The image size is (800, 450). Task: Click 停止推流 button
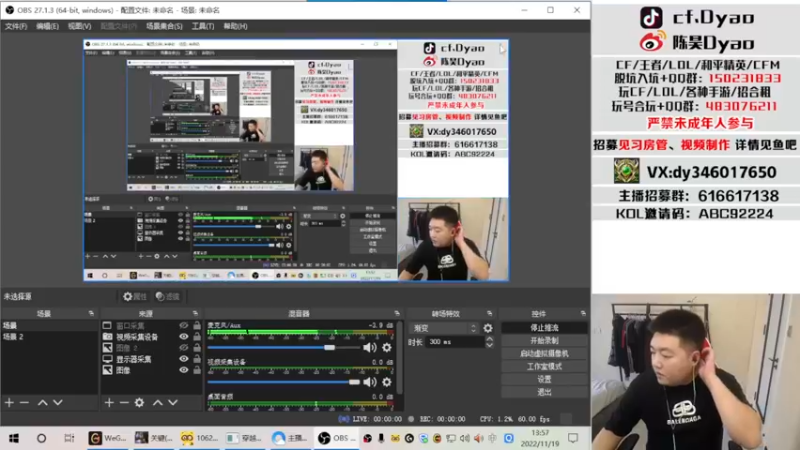click(x=544, y=328)
